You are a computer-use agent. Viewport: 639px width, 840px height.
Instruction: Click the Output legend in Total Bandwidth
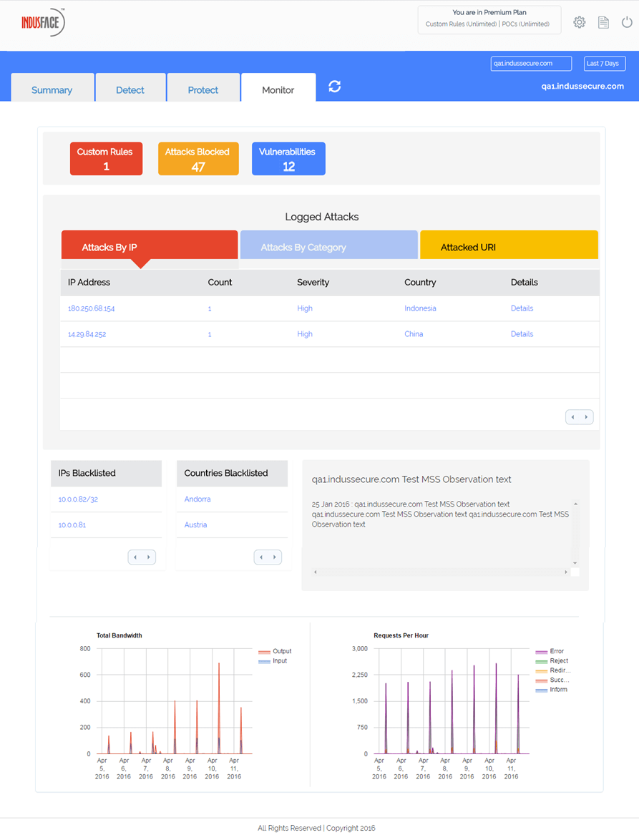pyautogui.click(x=275, y=651)
